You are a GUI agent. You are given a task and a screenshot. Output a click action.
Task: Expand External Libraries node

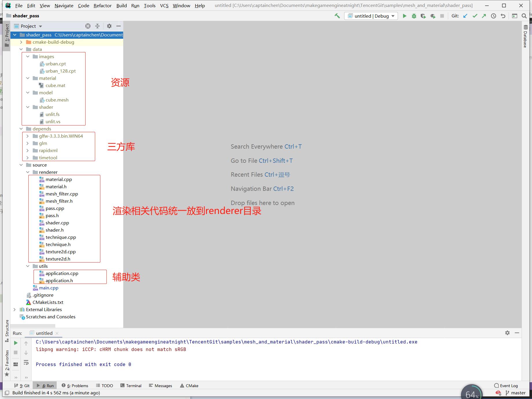point(14,310)
